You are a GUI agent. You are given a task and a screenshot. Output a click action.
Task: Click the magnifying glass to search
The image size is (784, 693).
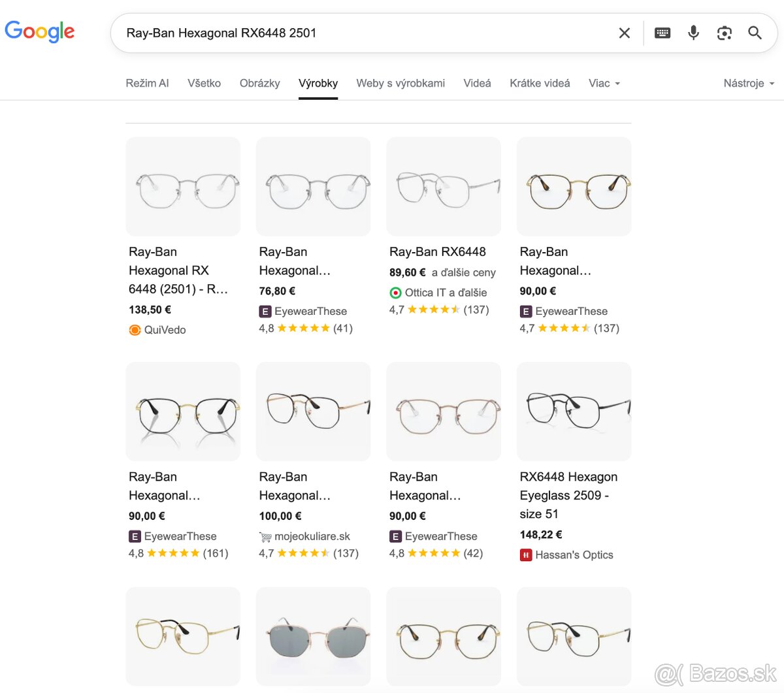(x=755, y=33)
